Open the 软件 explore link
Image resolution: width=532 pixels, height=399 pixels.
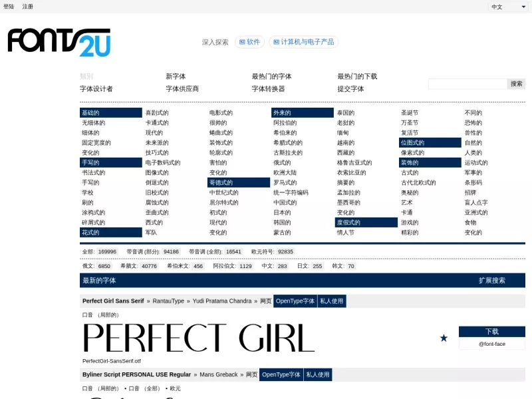click(250, 42)
